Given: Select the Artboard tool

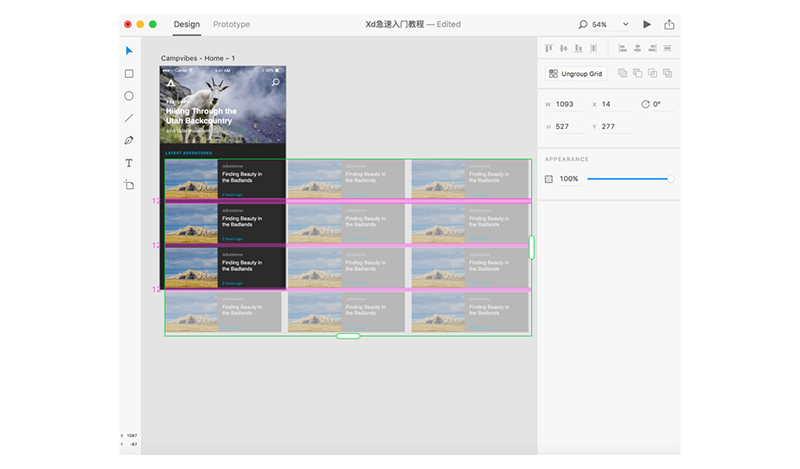Looking at the screenshot, I should [129, 185].
